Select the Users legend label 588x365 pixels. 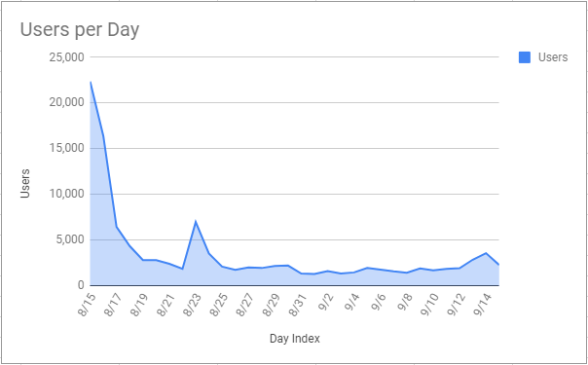tap(553, 57)
